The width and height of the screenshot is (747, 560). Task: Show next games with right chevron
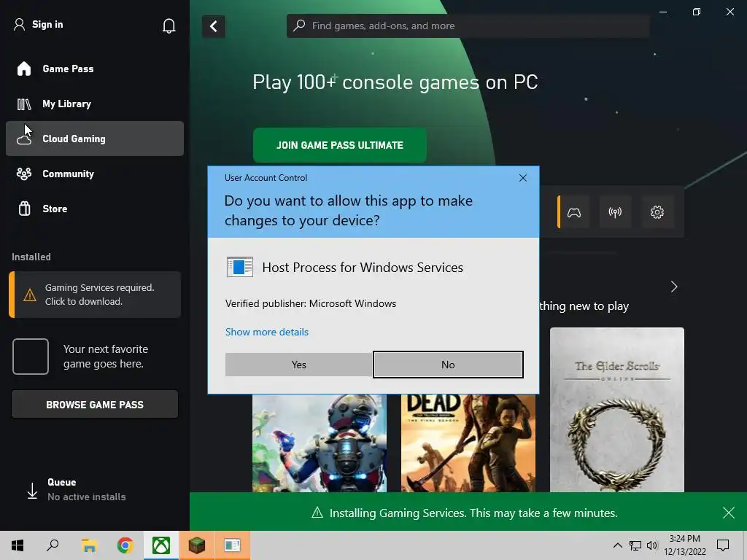[x=673, y=287]
